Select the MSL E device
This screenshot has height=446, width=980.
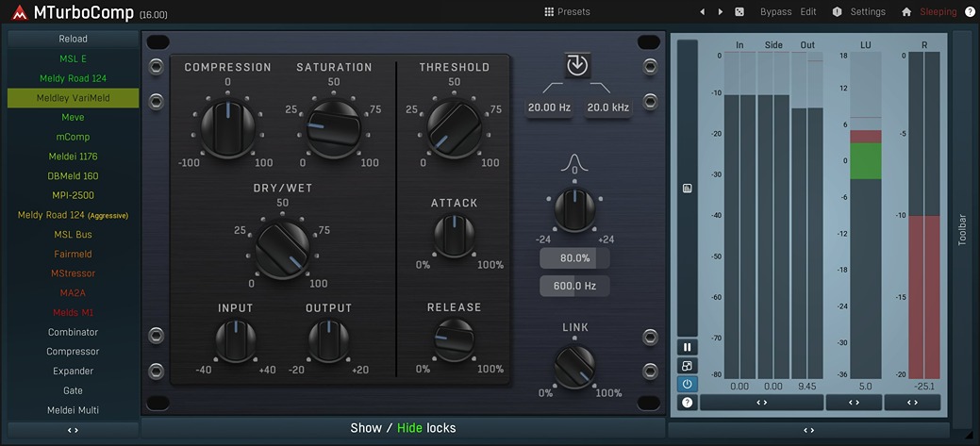[x=74, y=58]
